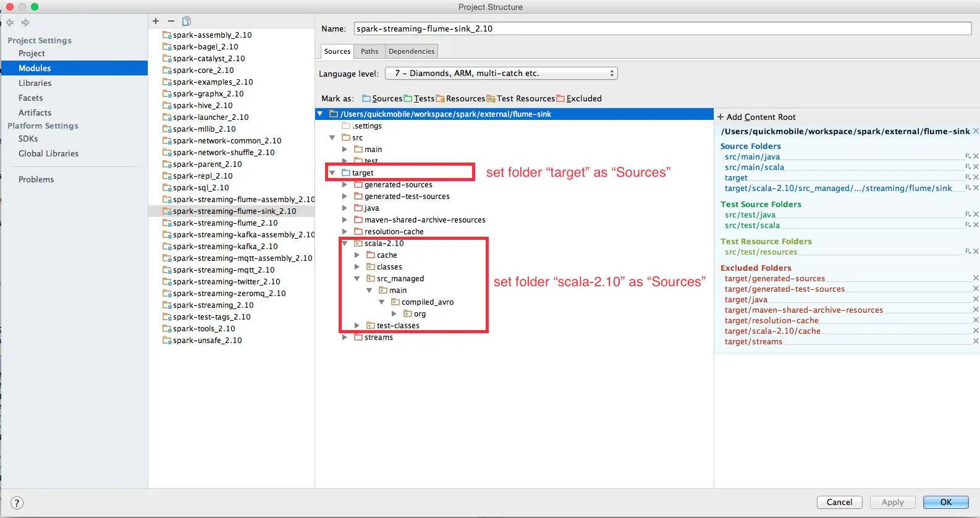The image size is (980, 518).
Task: Remove exclusion for target/scala-2.10/cache
Action: (x=976, y=331)
